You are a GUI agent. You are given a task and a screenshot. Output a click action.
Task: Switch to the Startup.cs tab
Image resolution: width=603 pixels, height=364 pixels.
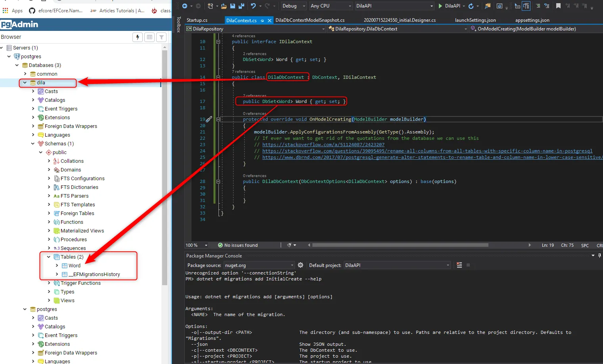[197, 20]
